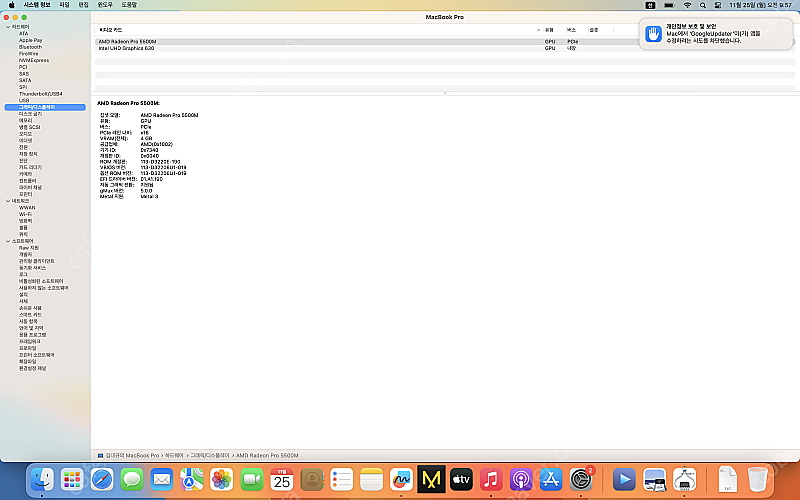Open Freeform app in Dock

(x=402, y=480)
